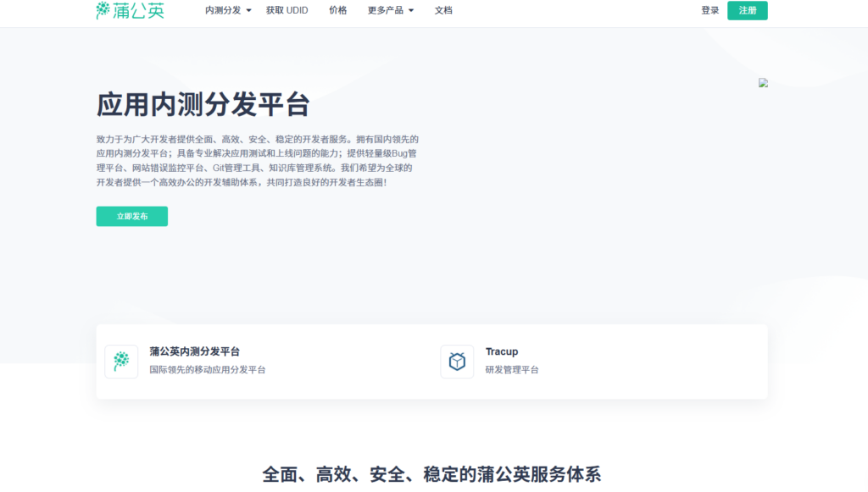Click the 登录 link
The width and height of the screenshot is (868, 492).
[x=709, y=10]
